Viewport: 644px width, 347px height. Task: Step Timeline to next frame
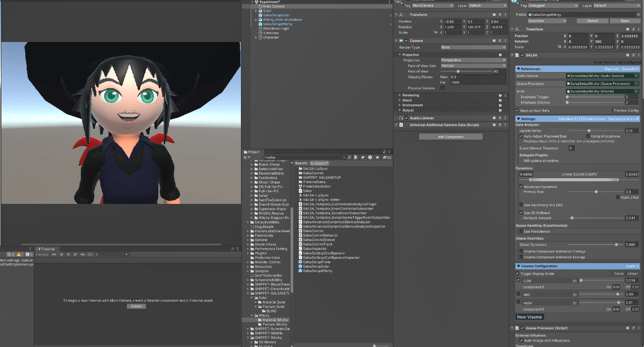(76, 255)
